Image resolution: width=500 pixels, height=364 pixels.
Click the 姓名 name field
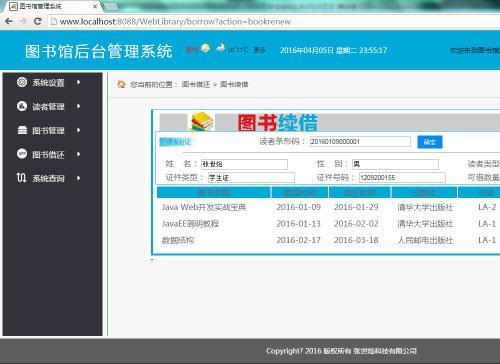tap(244, 164)
